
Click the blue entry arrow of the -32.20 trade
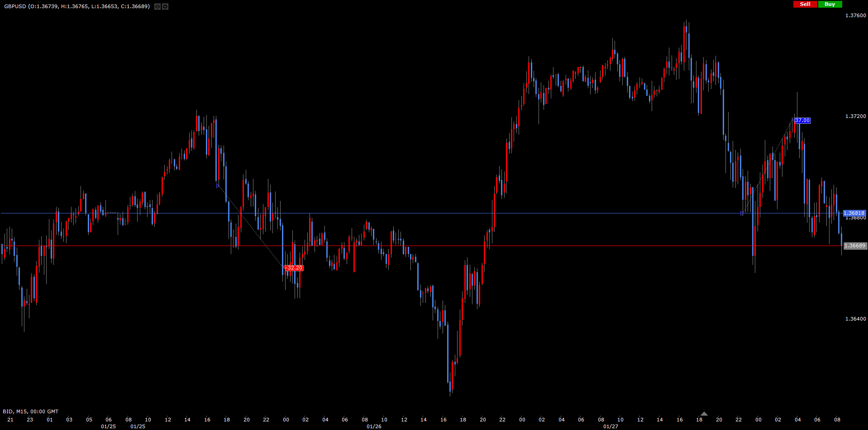pos(218,185)
